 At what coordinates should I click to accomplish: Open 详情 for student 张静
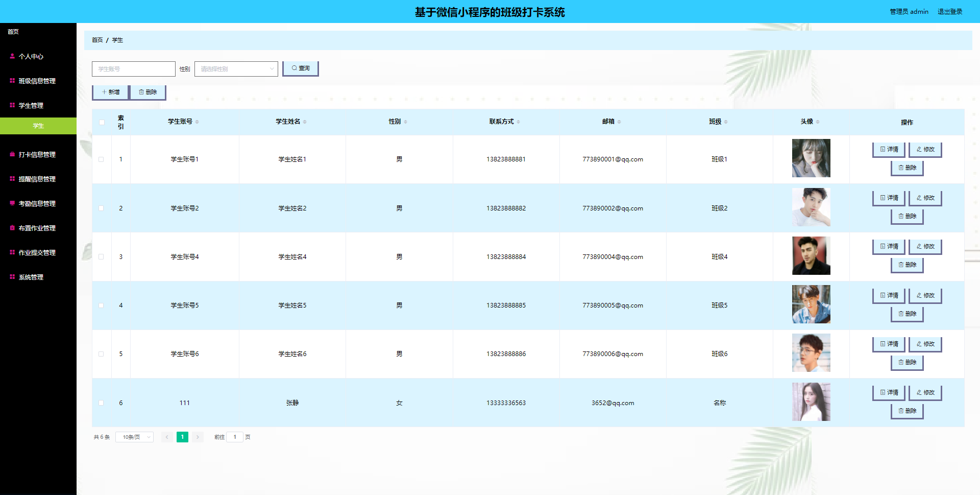889,392
